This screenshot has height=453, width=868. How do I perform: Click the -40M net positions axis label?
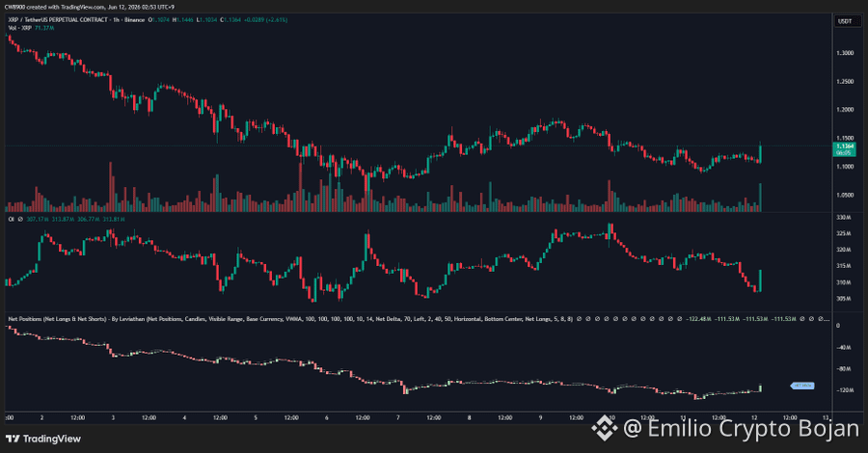(x=843, y=347)
